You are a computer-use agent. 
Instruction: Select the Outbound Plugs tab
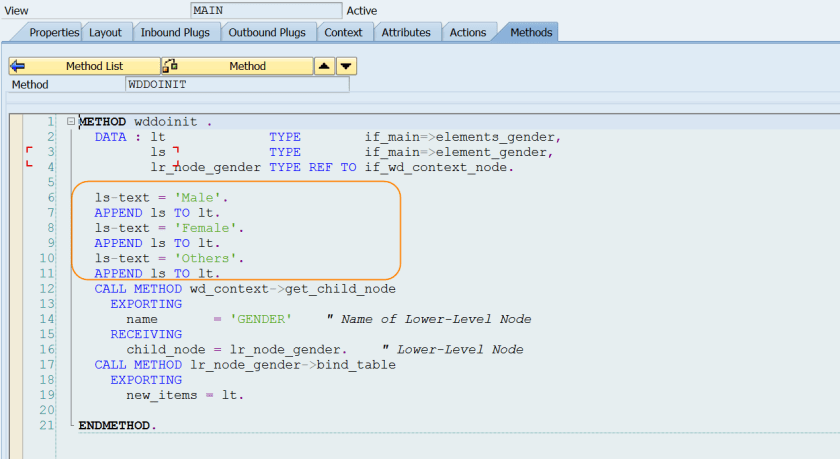pos(267,32)
